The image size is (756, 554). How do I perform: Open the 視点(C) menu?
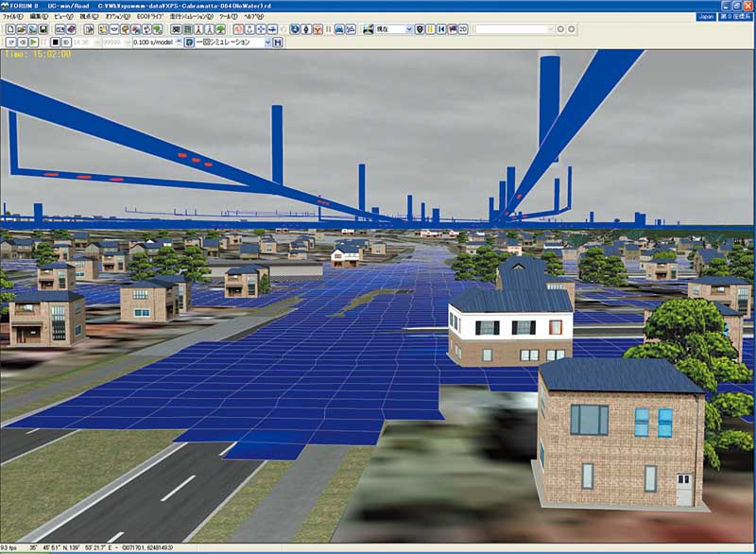coord(89,16)
